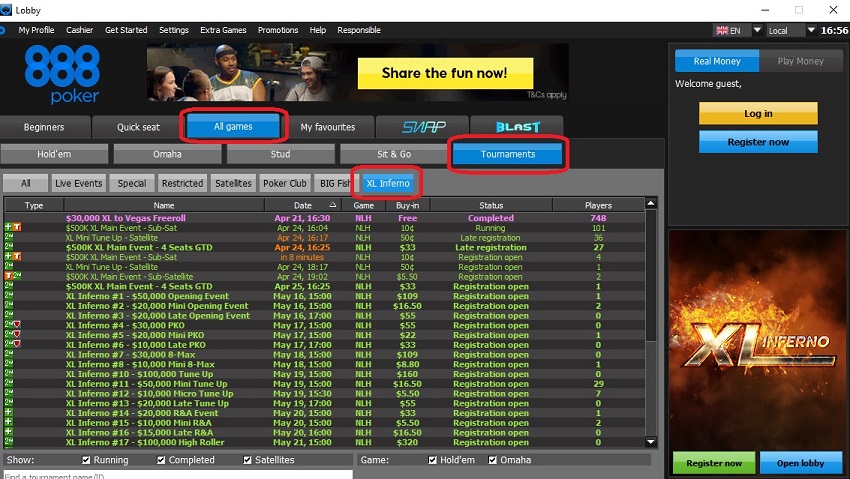This screenshot has height=479, width=850.
Task: Click the Date column sort arrow
Action: click(x=332, y=205)
